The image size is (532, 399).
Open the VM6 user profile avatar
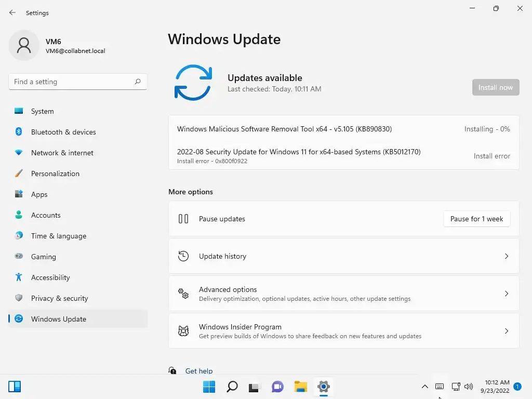pyautogui.click(x=24, y=45)
